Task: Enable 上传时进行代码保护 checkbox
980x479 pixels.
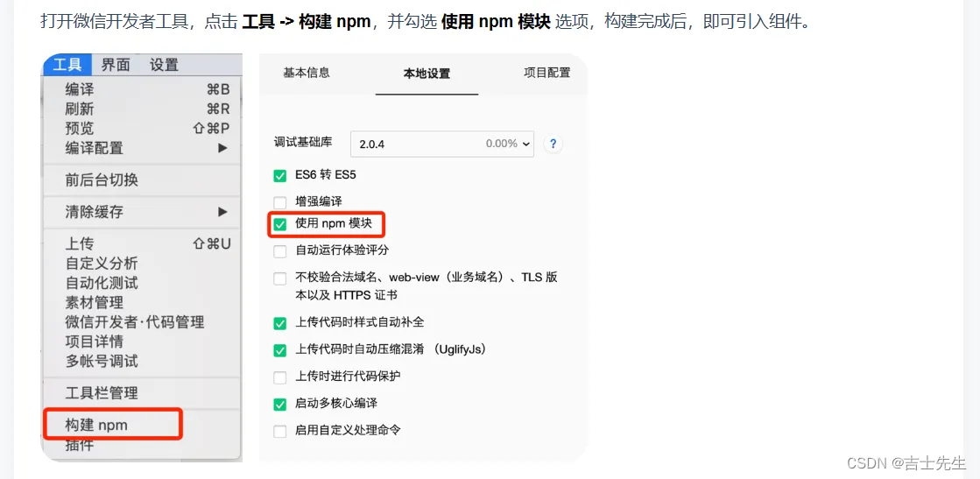Action: (x=280, y=377)
